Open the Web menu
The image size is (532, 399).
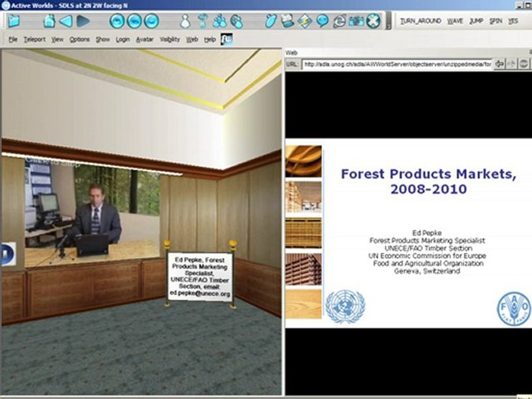click(192, 40)
